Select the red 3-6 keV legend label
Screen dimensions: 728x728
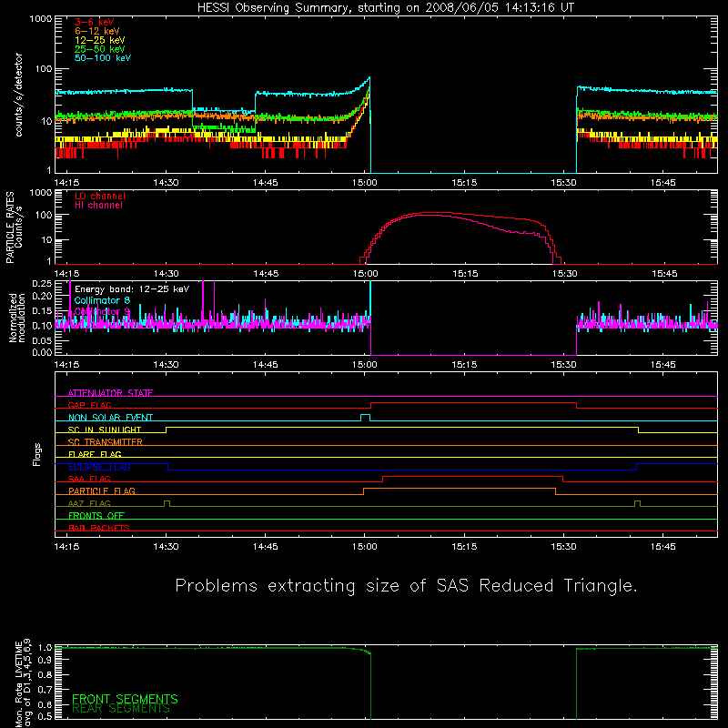[x=95, y=22]
